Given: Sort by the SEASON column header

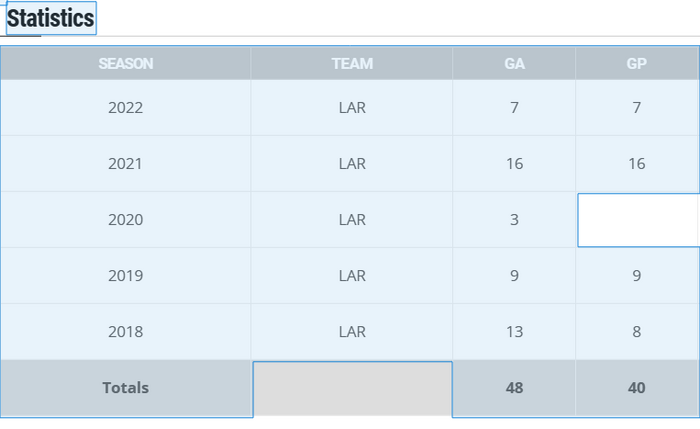Looking at the screenshot, I should 126,63.
